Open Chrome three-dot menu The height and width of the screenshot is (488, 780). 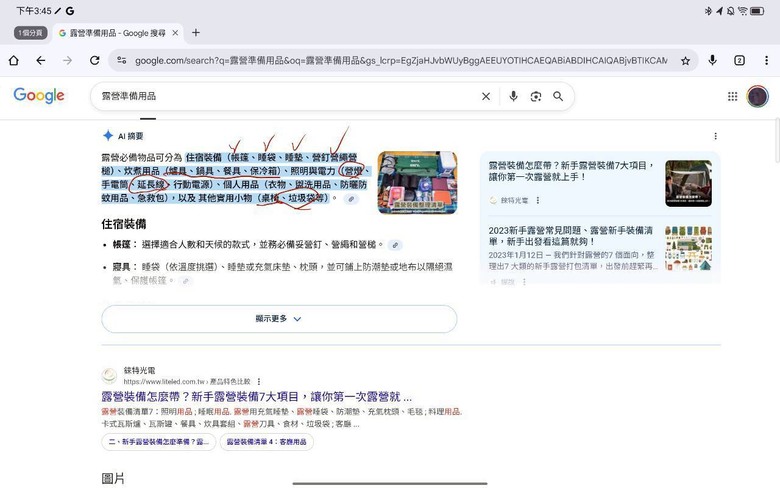[766, 60]
